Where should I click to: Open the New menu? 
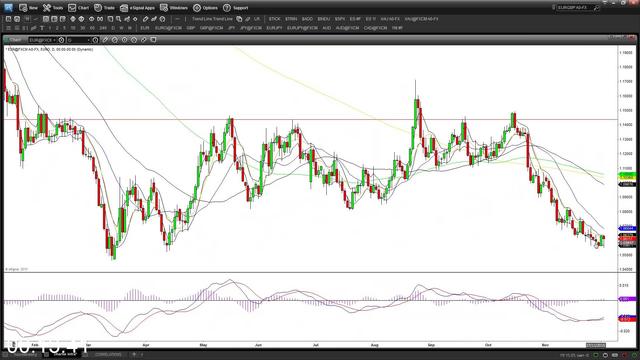(x=28, y=8)
